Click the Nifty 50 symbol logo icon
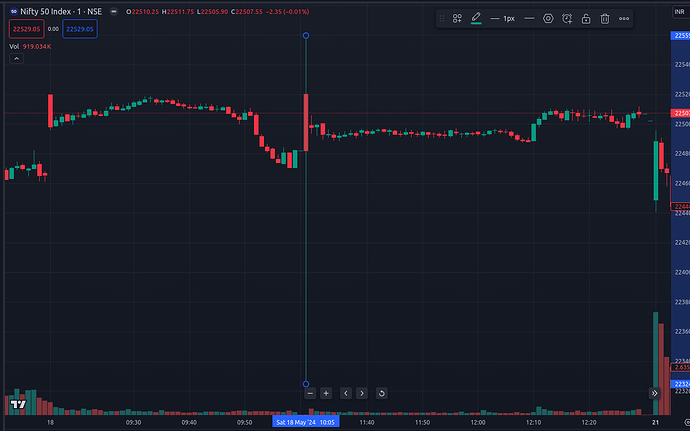 [x=14, y=11]
